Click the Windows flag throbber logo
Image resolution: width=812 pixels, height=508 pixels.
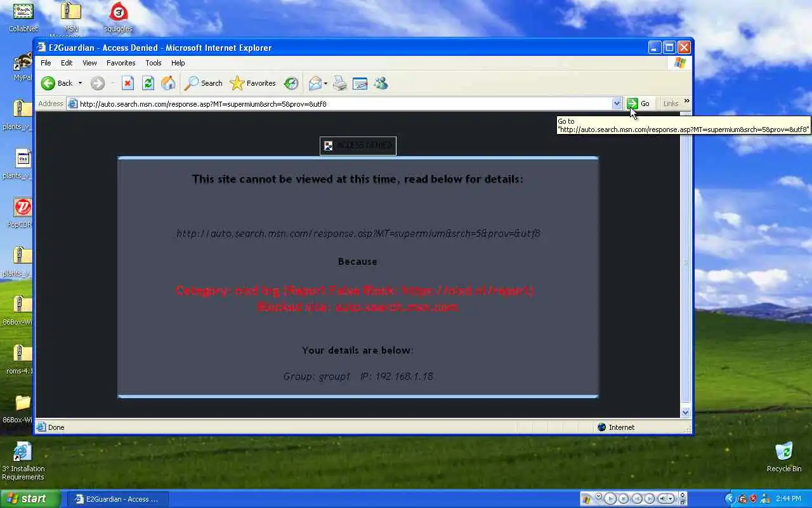[x=680, y=63]
